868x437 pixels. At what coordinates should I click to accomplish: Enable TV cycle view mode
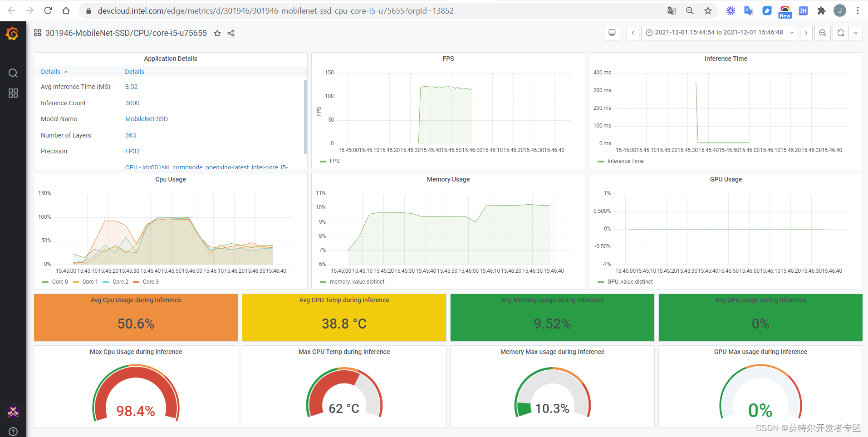(x=612, y=33)
